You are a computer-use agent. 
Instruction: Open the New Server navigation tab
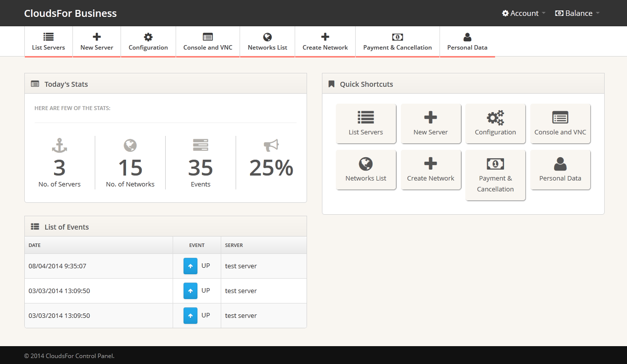(97, 42)
